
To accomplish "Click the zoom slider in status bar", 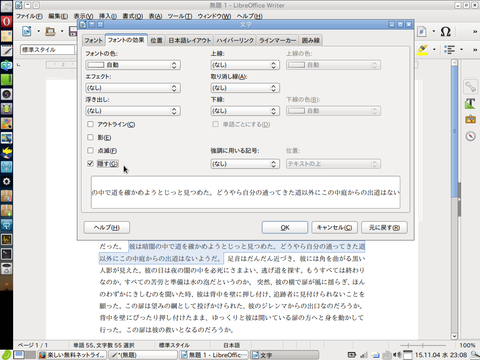I will [423, 345].
